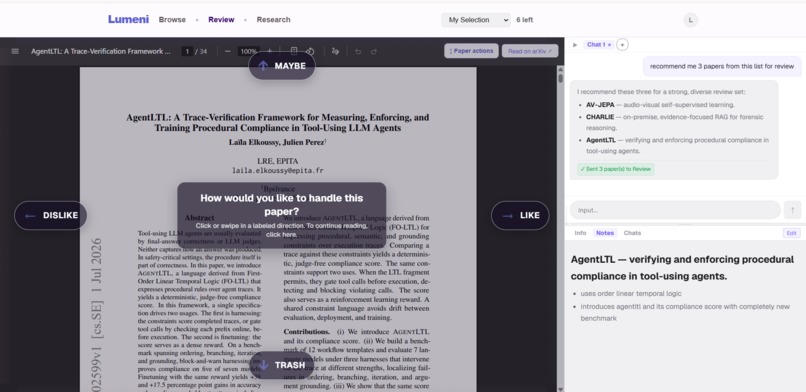Open Read on arXiv link
The width and height of the screenshot is (806, 392).
pos(529,51)
